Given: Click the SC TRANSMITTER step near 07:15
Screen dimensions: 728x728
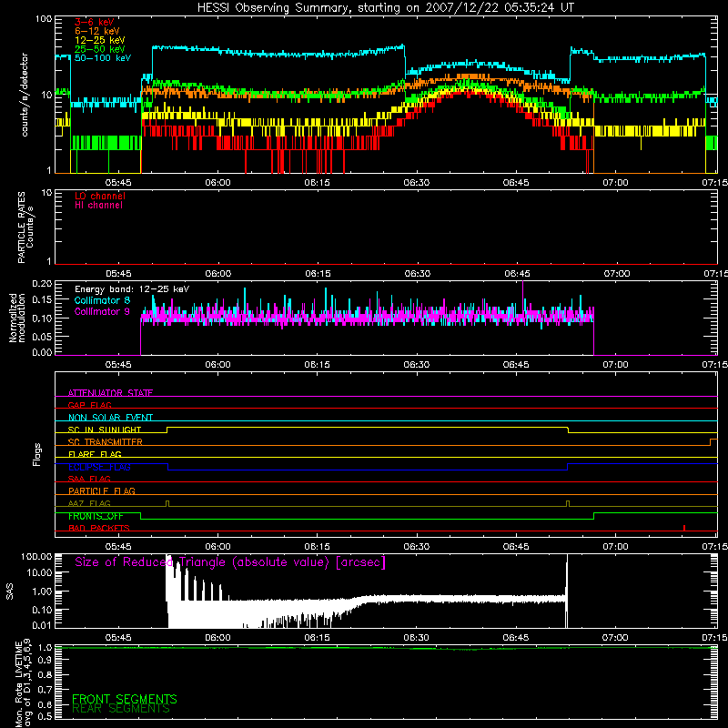Looking at the screenshot, I should pyautogui.click(x=713, y=442).
